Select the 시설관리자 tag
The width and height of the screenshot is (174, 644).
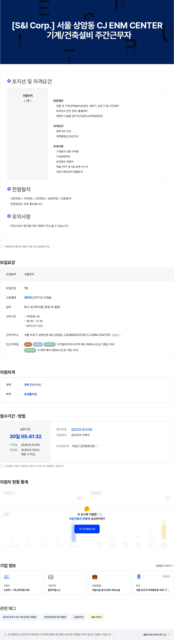click(x=78, y=617)
